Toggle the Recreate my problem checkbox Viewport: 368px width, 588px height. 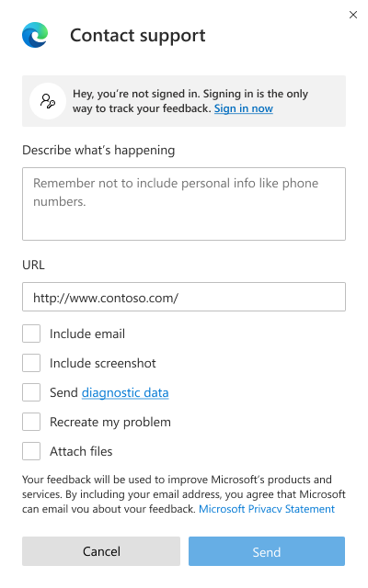tap(31, 422)
